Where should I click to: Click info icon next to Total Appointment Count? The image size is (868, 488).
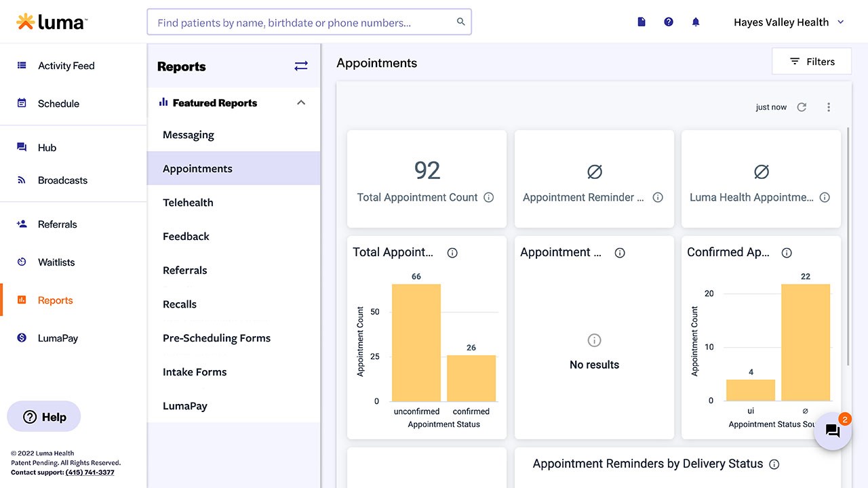(x=488, y=197)
